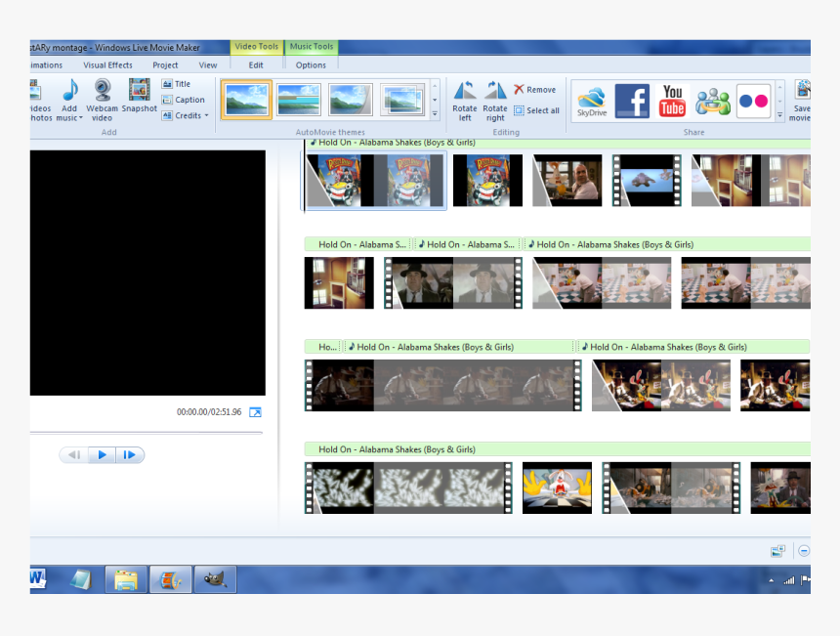Select the bald man with rabbit clip
The width and height of the screenshot is (840, 636).
point(567,181)
